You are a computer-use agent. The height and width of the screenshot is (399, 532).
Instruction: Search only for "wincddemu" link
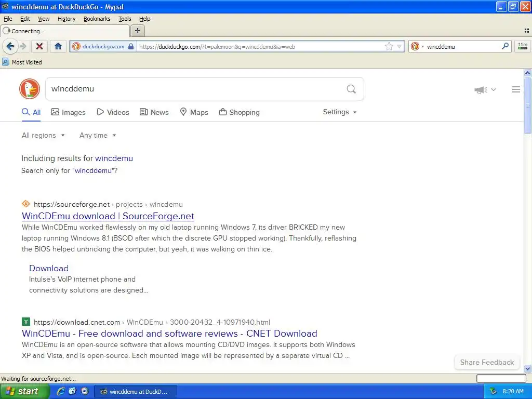click(x=93, y=170)
